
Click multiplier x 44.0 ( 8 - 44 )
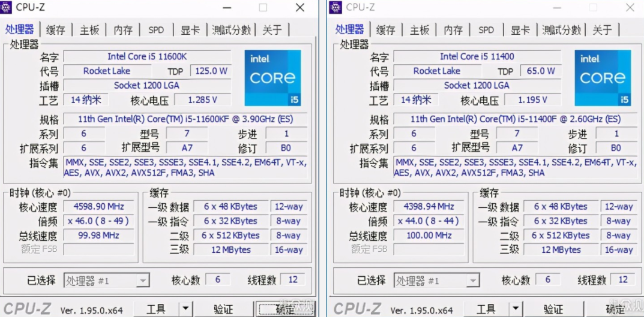click(x=429, y=221)
